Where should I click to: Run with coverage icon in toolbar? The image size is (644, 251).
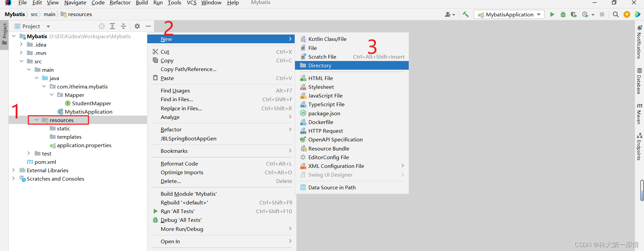574,14
